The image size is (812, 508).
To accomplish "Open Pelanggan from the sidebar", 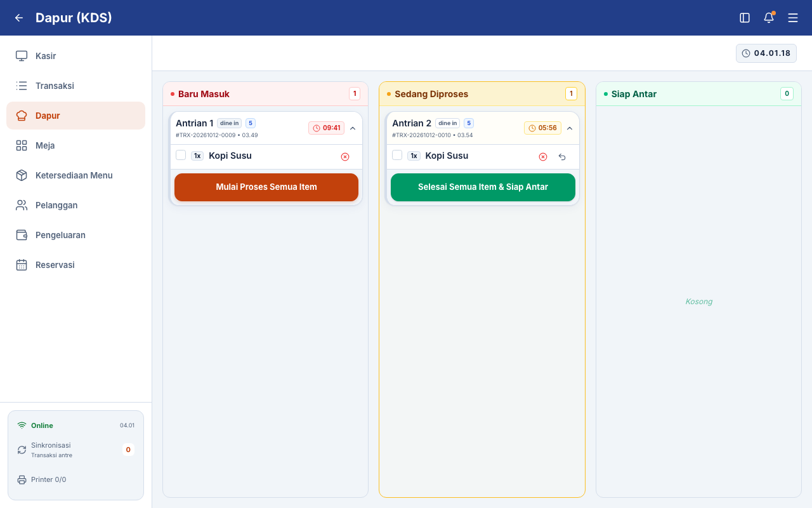I will [x=75, y=205].
